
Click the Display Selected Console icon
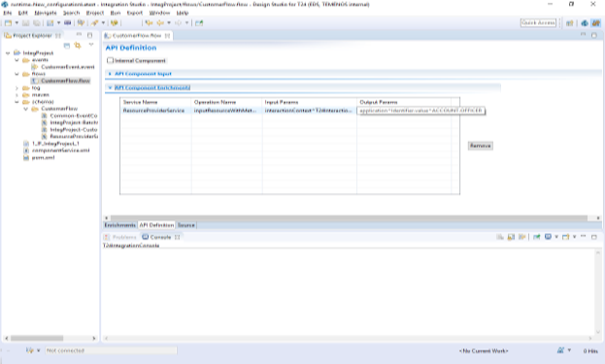click(x=548, y=237)
